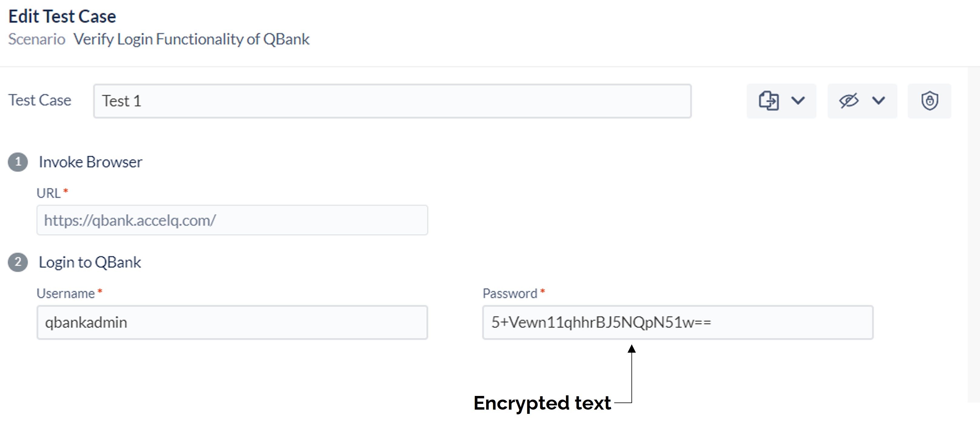
Task: Click the step 2 number badge
Action: coord(18,262)
